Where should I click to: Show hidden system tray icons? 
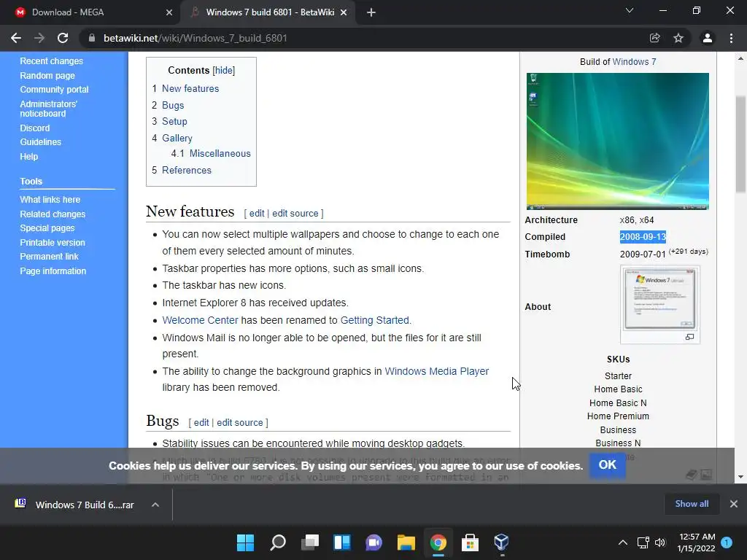tap(623, 542)
